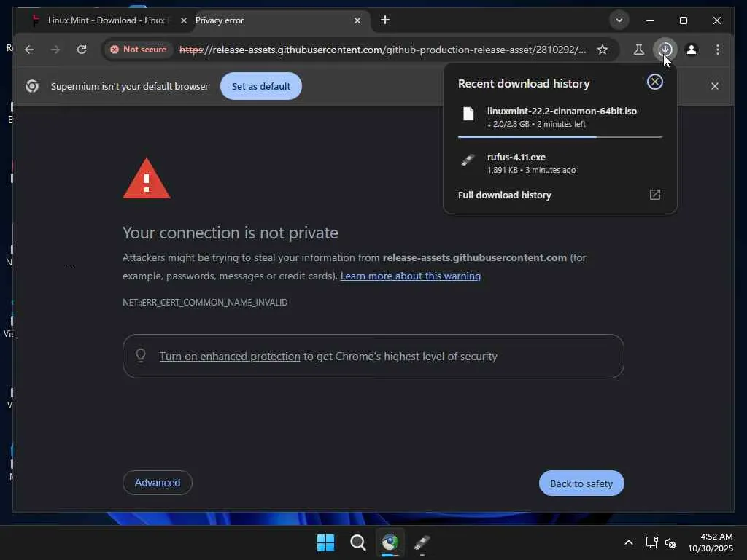The width and height of the screenshot is (747, 560).
Task: Show hidden system tray icons
Action: (629, 542)
